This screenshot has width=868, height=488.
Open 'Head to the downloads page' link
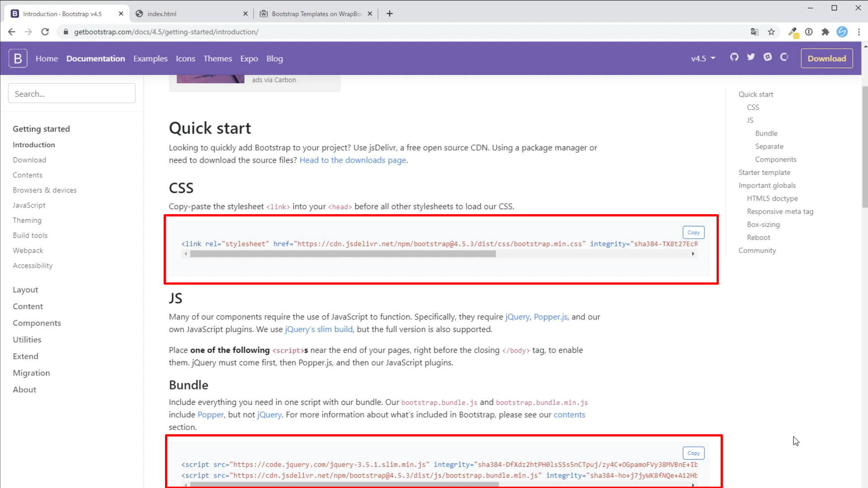(353, 160)
